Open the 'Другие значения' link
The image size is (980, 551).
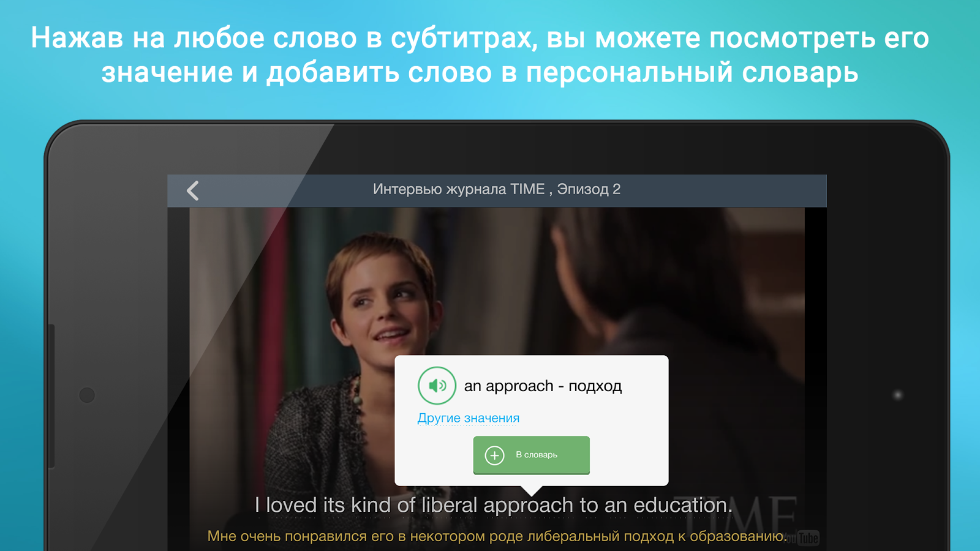(469, 418)
